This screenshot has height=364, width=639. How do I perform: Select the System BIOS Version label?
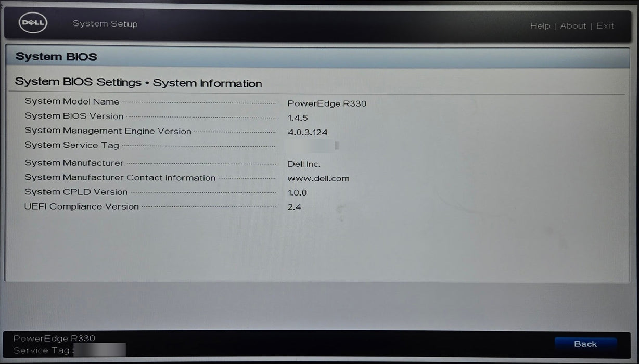(74, 116)
